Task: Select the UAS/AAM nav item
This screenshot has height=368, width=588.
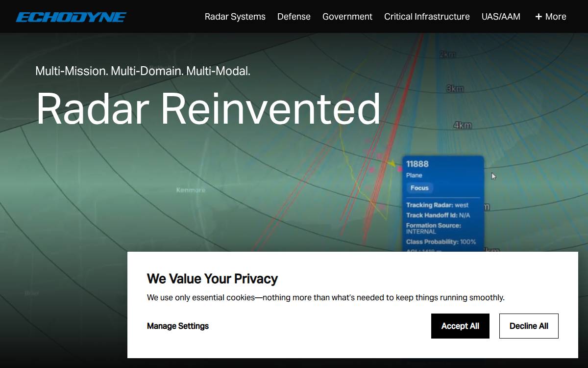Action: [501, 17]
